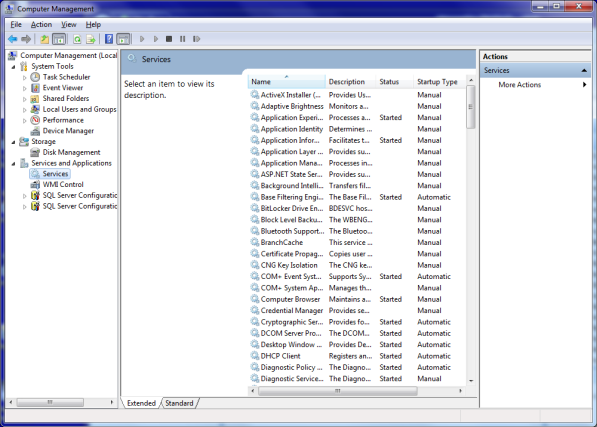Collapse the Services and Applications node
Image resolution: width=597 pixels, height=427 pixels.
coord(13,163)
